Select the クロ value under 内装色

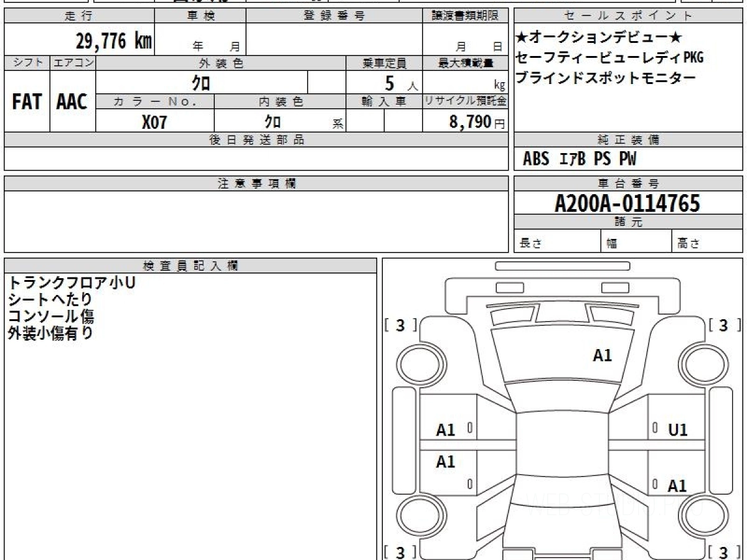(272, 121)
